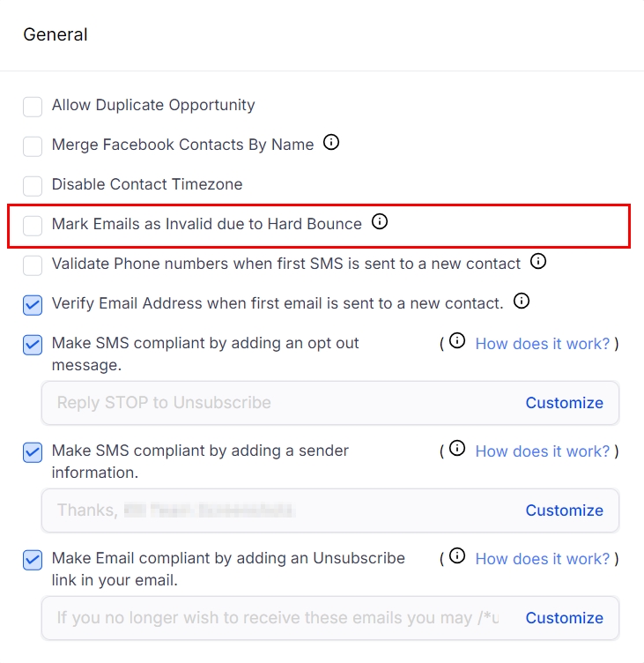Check Validate Phone numbers option
Screen dimensions: 644x663
(x=33, y=264)
